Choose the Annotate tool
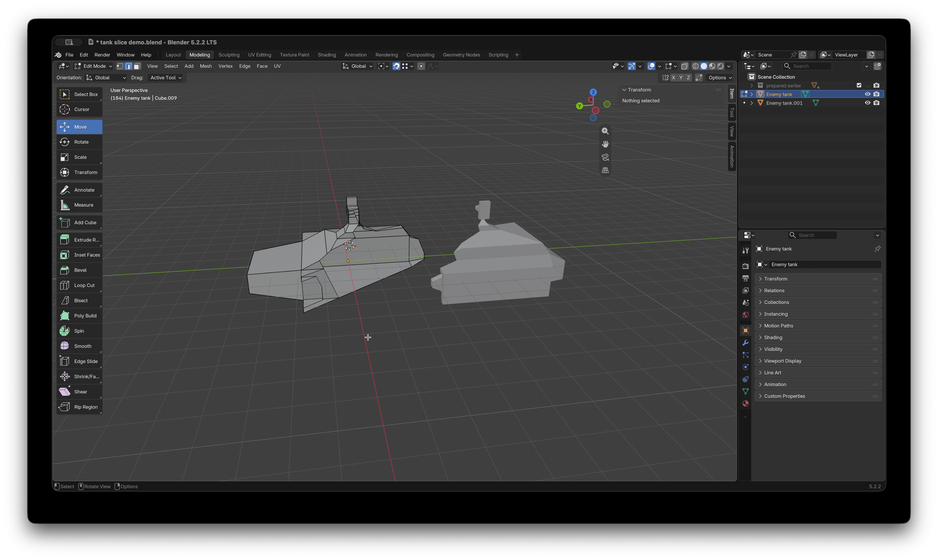Image resolution: width=938 pixels, height=560 pixels. tap(79, 190)
